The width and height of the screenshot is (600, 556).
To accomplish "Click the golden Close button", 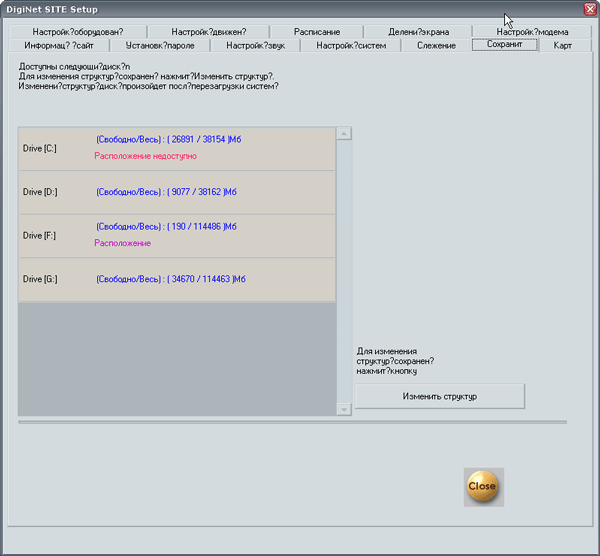I will tap(484, 487).
